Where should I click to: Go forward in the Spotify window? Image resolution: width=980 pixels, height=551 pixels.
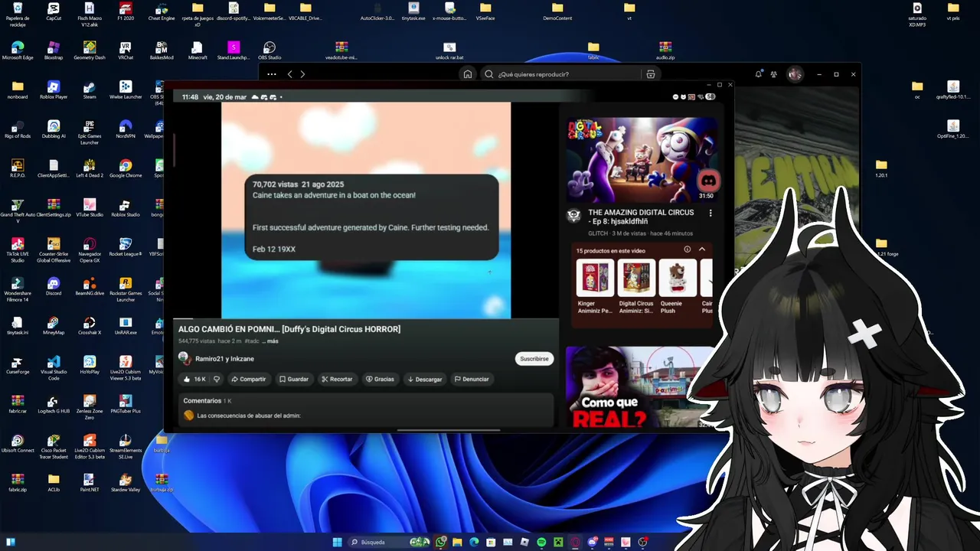[302, 74]
